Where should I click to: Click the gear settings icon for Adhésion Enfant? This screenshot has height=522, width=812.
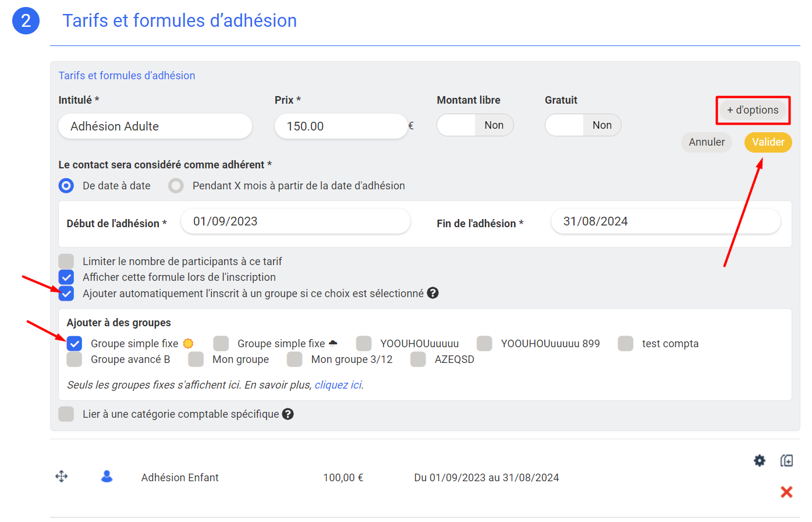(759, 461)
